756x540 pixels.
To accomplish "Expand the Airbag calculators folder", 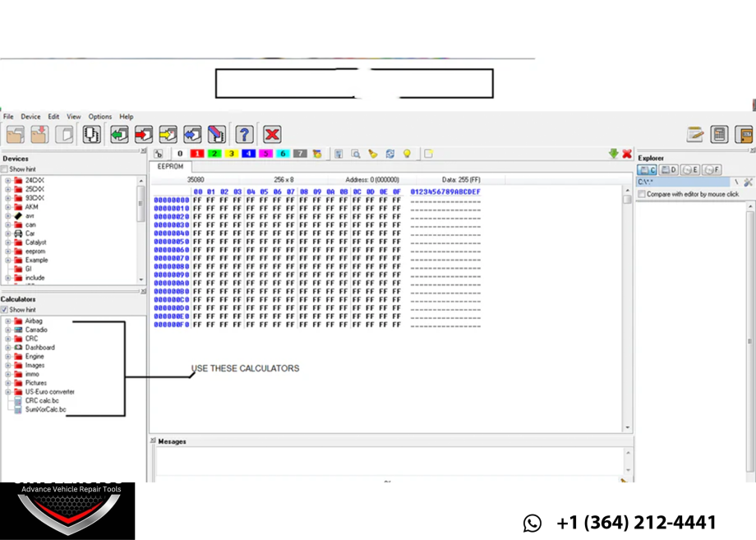I will [7, 321].
